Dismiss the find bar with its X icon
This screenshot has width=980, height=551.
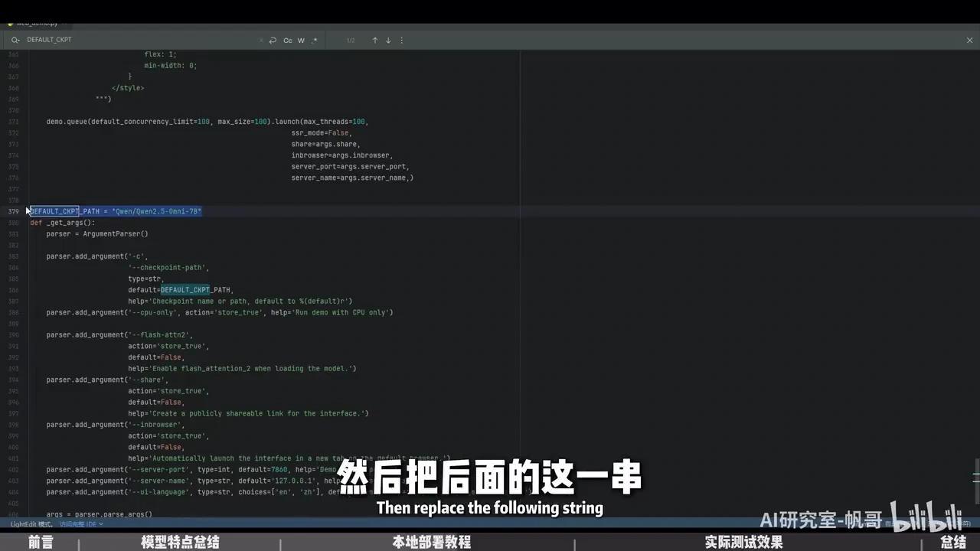[969, 39]
